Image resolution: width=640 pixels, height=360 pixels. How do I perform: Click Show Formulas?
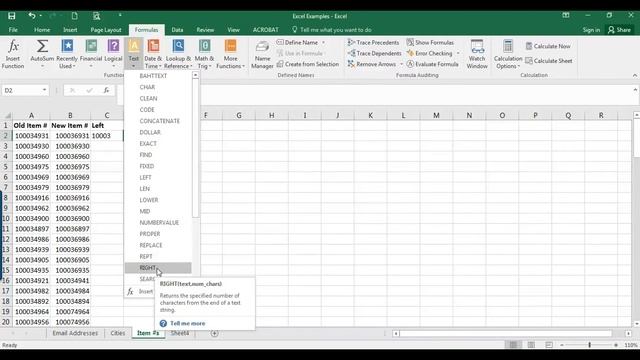click(x=430, y=42)
